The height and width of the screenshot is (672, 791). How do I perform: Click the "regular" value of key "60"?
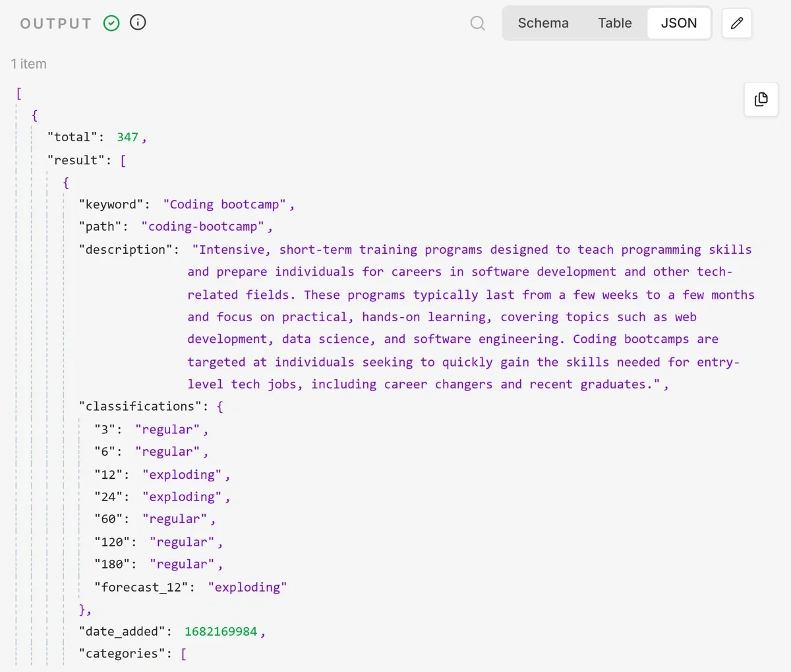click(x=175, y=520)
